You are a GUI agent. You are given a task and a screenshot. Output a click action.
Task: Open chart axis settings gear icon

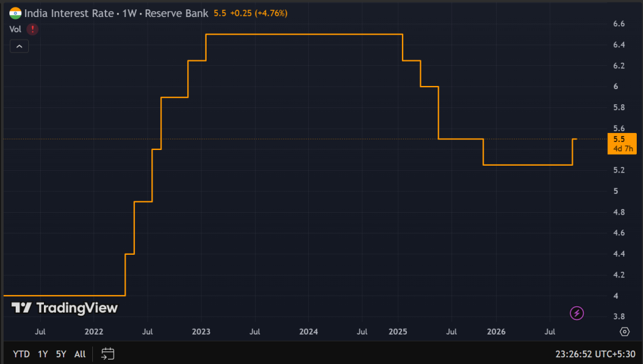point(624,331)
